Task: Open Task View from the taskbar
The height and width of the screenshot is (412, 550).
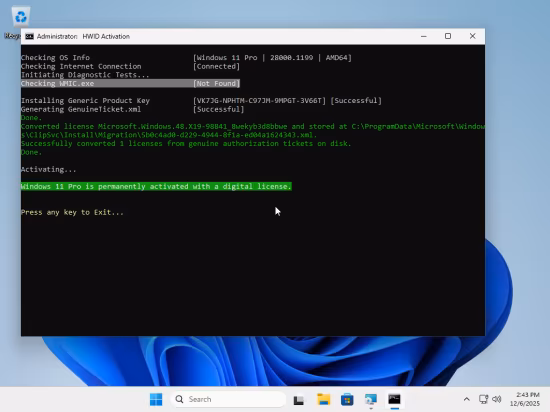Action: point(299,399)
